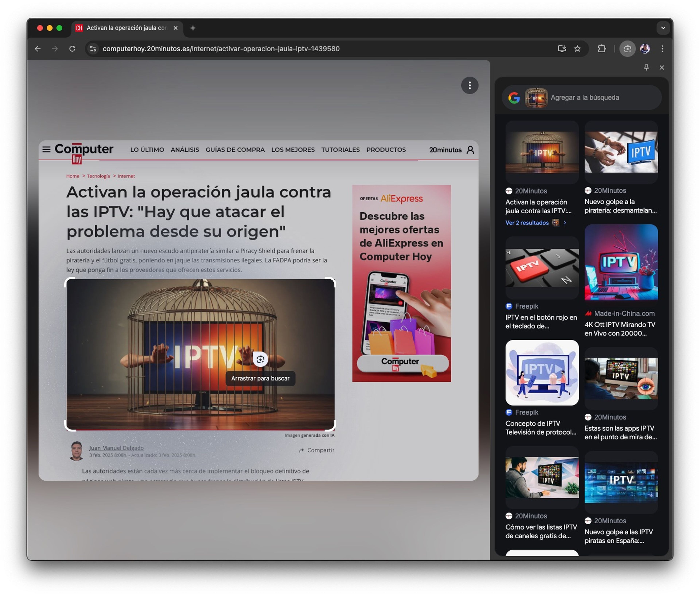Click result title Activan la operación jaula
This screenshot has height=596, width=700.
[x=538, y=206]
